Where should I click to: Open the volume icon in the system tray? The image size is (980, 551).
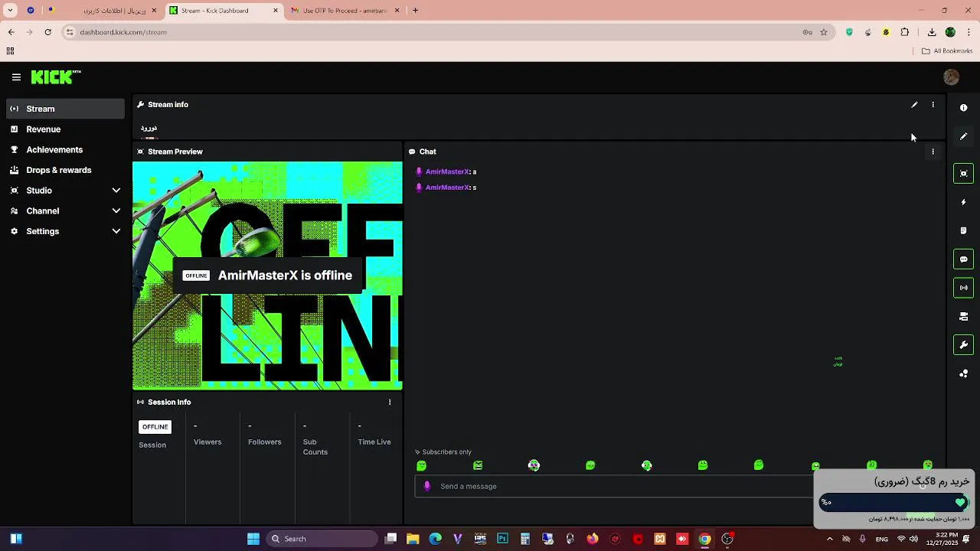[x=913, y=539]
